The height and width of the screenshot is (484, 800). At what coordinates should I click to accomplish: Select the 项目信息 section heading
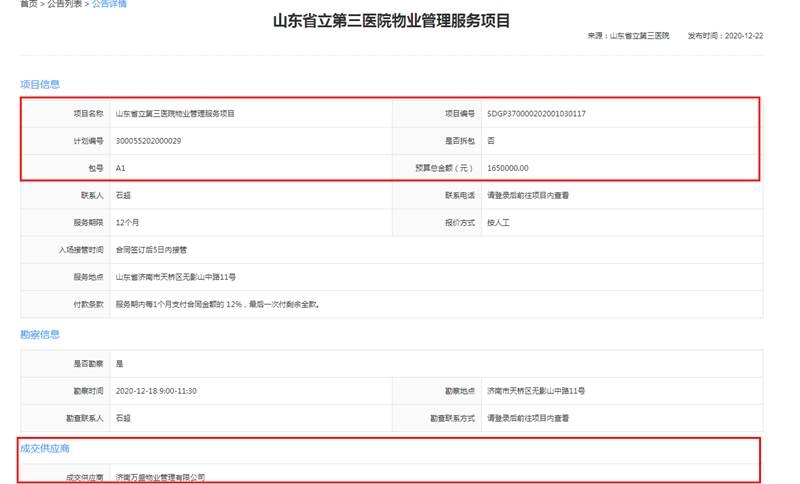(x=40, y=85)
